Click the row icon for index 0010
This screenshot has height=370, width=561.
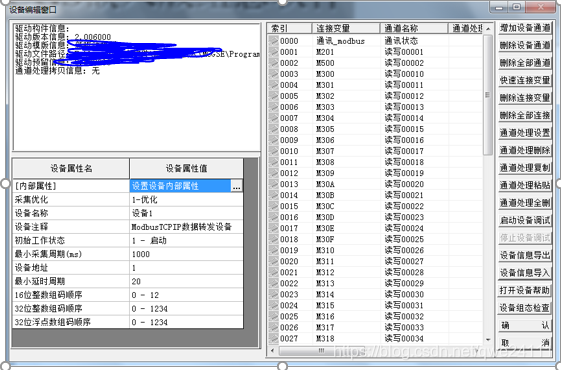(274, 151)
